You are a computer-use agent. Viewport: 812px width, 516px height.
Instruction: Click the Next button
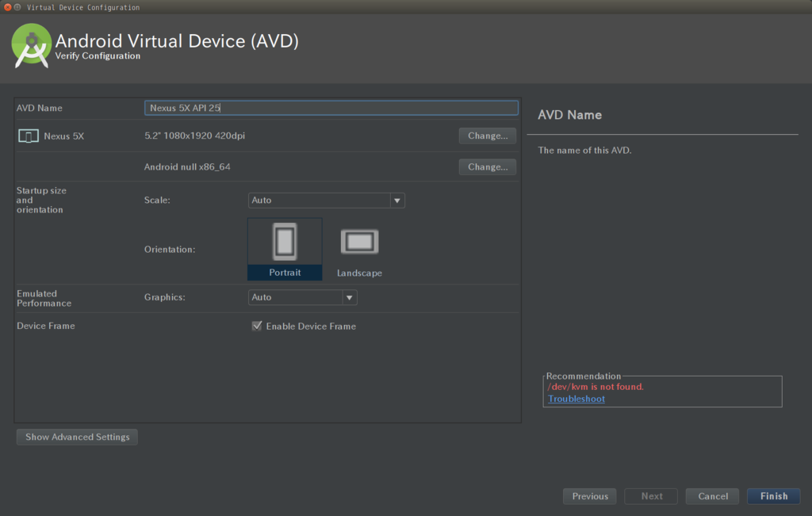coord(652,496)
